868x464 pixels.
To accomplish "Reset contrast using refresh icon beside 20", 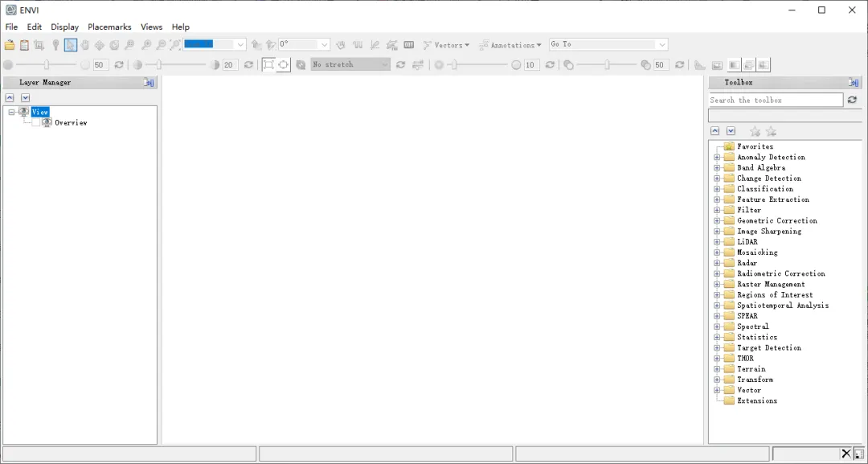I will 248,65.
